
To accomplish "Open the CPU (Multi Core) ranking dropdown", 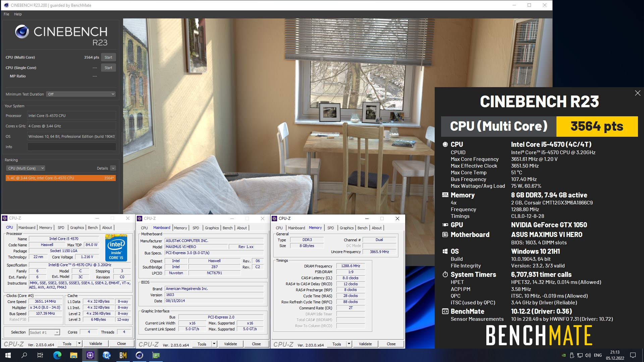I will [x=25, y=168].
